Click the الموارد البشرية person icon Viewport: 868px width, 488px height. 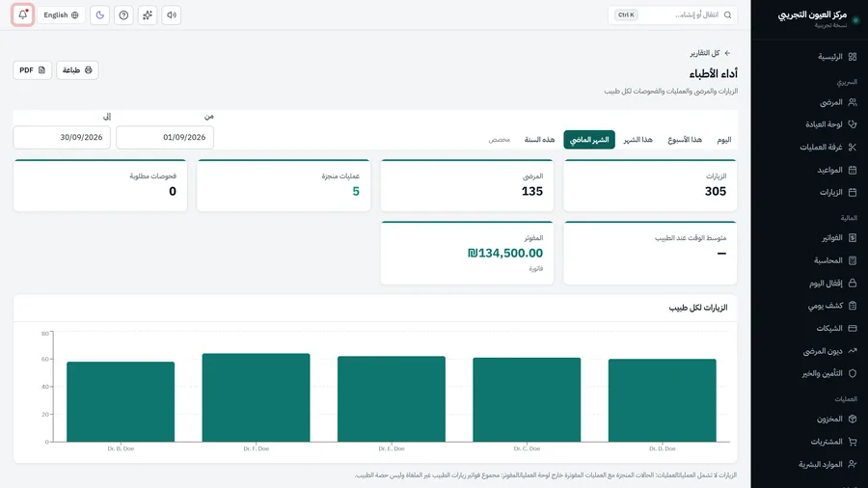click(x=853, y=464)
